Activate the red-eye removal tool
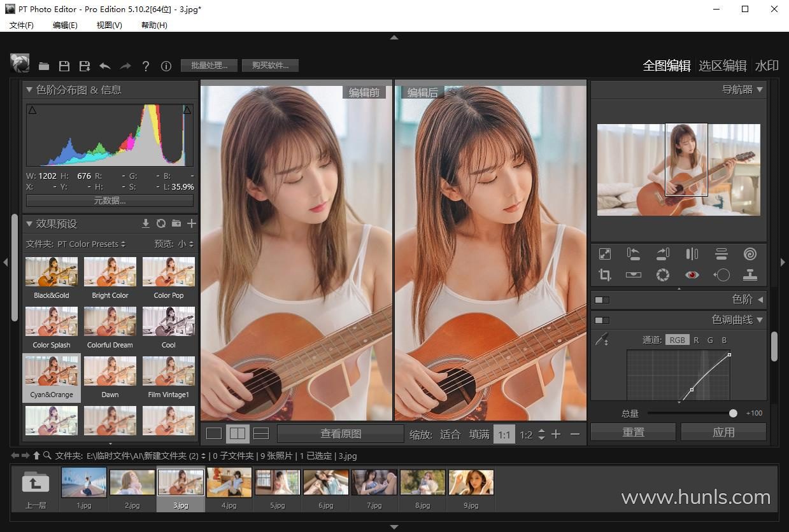This screenshot has width=789, height=532. [692, 275]
